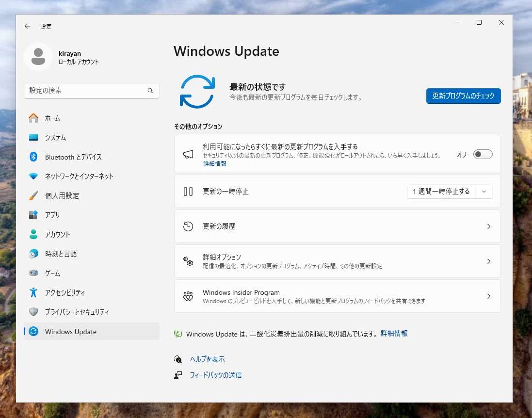Click the アプリ icon in the sidebar

[33, 215]
